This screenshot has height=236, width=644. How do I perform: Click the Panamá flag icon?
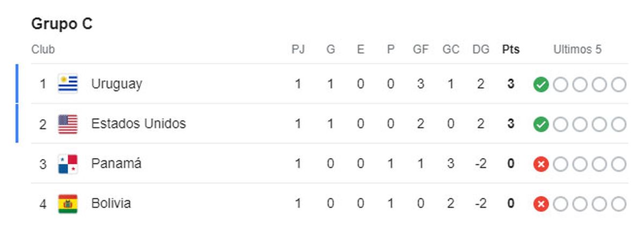tap(68, 163)
